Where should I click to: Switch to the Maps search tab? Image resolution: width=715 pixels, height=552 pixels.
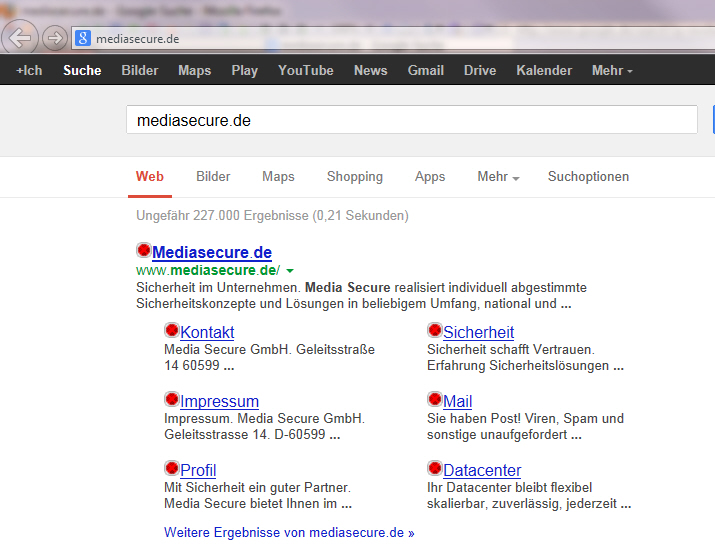(x=278, y=177)
